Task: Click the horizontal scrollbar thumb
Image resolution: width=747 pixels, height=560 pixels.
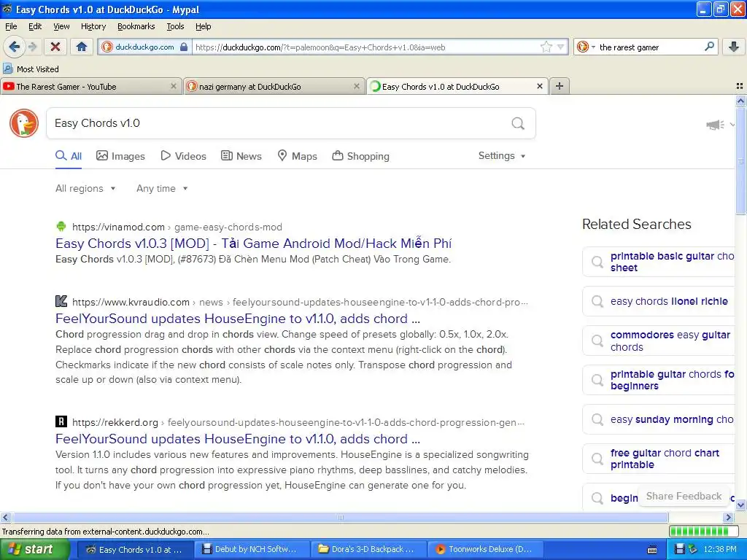Action: click(340, 517)
